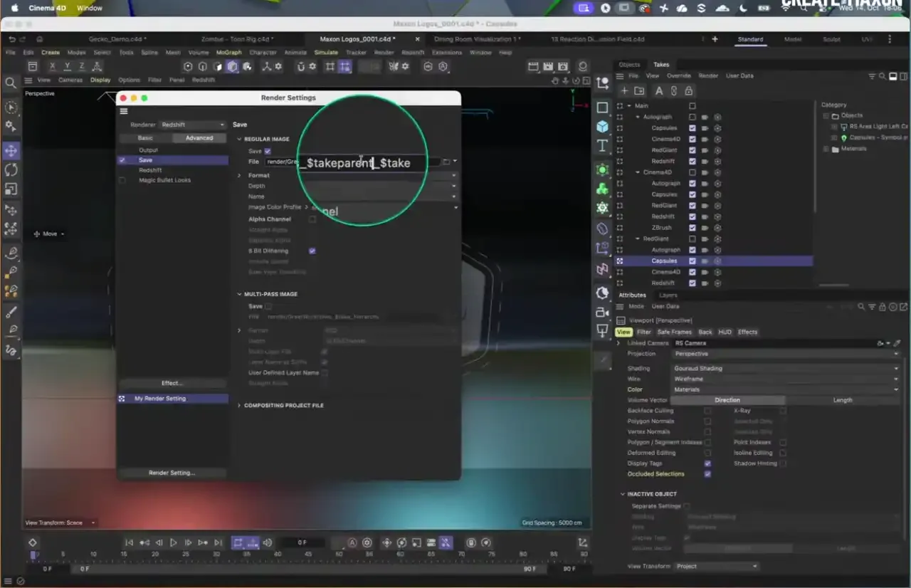Viewport: 911px width, 588px height.
Task: Toggle Auto Take with the A icon
Action: 658,91
